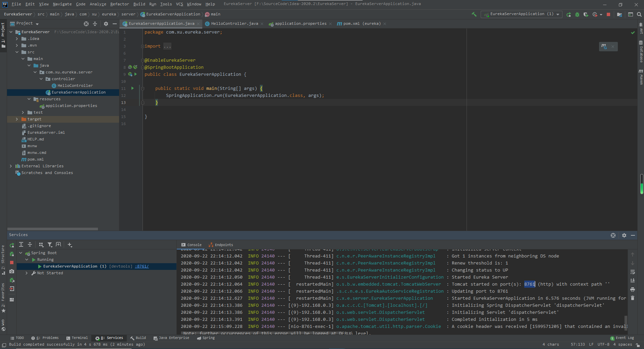Toggle read-only lock in status bar
644x349 pixels.
click(x=638, y=345)
